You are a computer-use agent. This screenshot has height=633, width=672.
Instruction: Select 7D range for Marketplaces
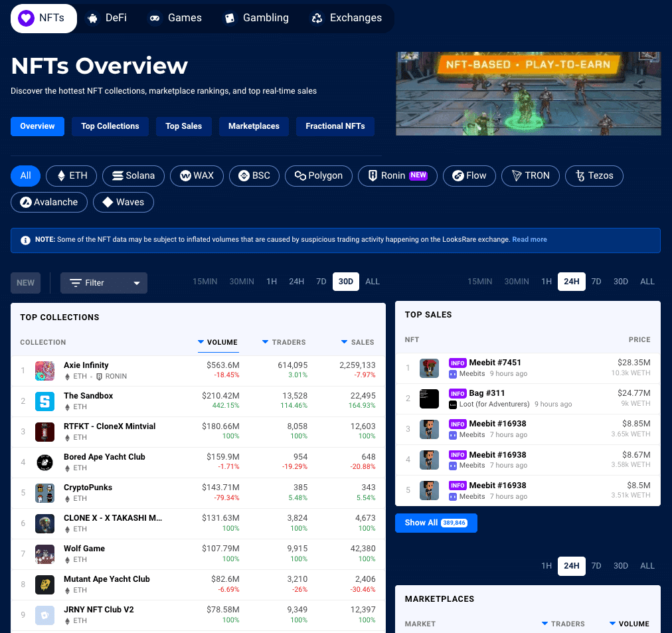pos(596,566)
